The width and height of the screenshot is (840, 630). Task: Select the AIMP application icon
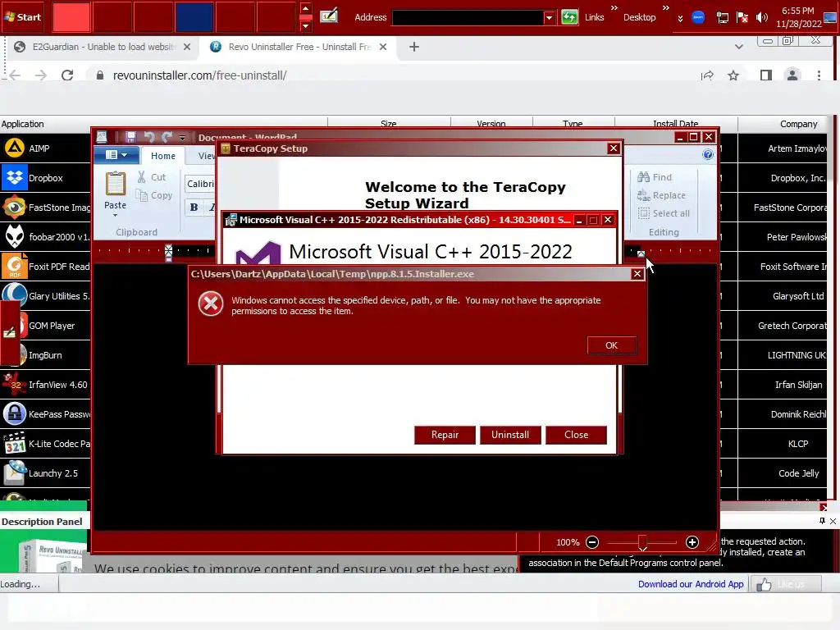pyautogui.click(x=15, y=148)
